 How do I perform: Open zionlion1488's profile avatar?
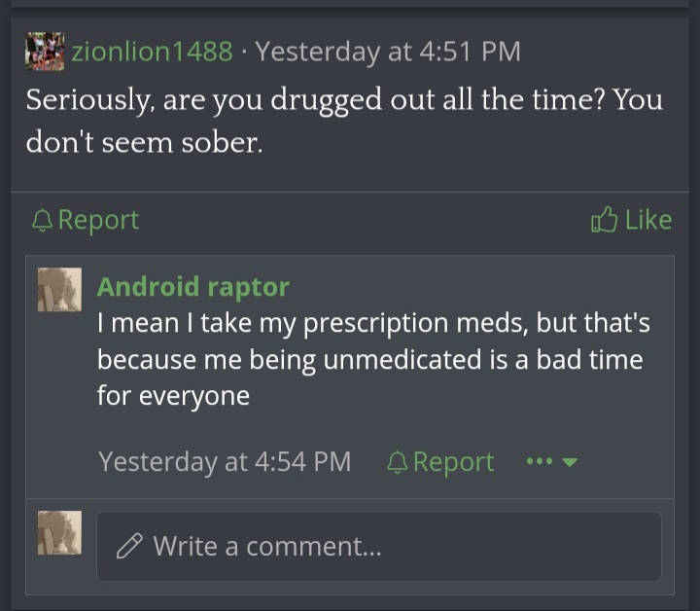click(x=45, y=52)
